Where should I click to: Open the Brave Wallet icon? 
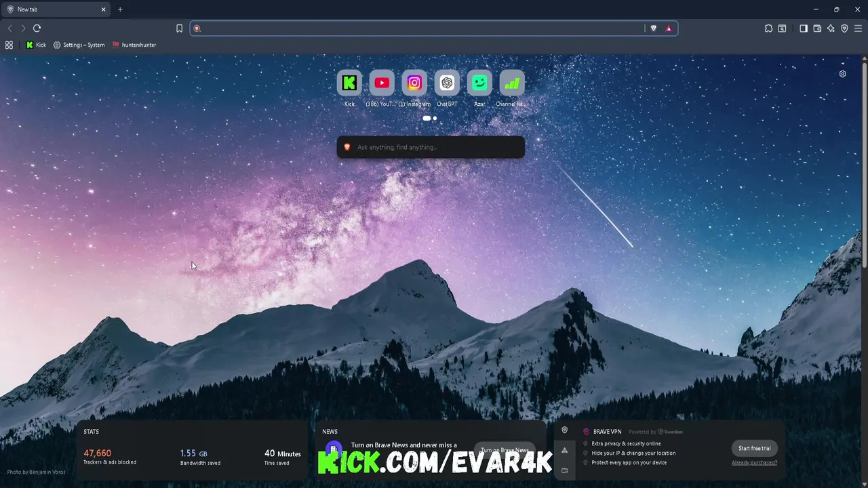pos(817,28)
